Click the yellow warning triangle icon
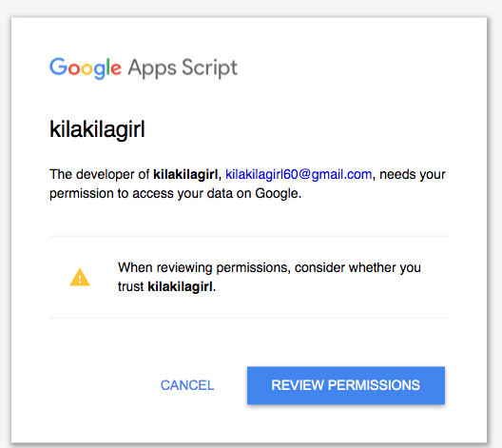This screenshot has width=502, height=448. click(80, 277)
